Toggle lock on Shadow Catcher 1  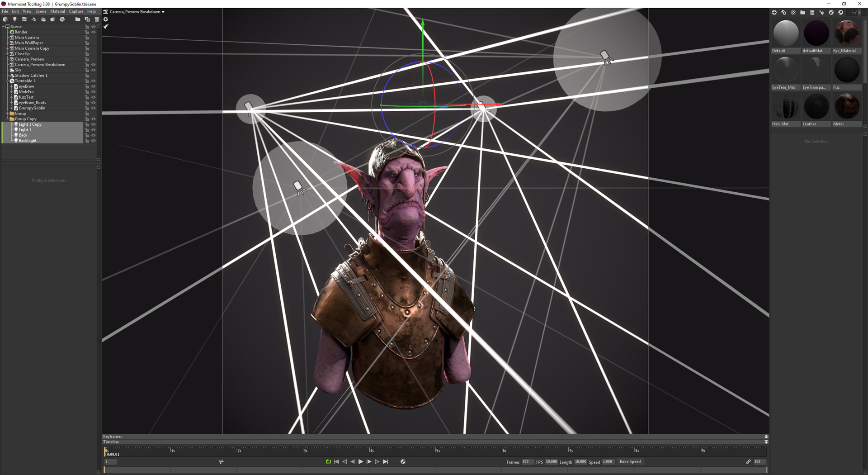coord(87,76)
